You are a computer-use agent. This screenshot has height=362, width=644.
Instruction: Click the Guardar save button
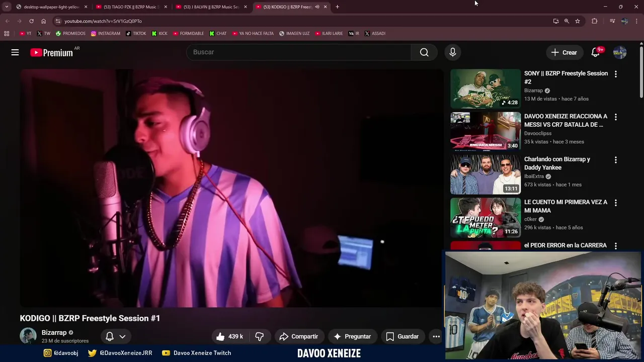pyautogui.click(x=402, y=336)
